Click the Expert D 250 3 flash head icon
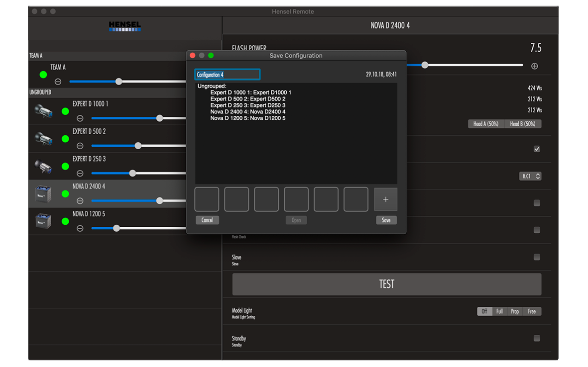The height and width of the screenshot is (367, 588). 43,166
